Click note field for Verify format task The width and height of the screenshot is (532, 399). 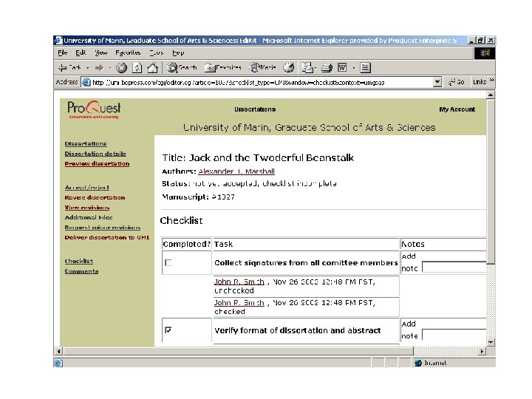point(454,335)
